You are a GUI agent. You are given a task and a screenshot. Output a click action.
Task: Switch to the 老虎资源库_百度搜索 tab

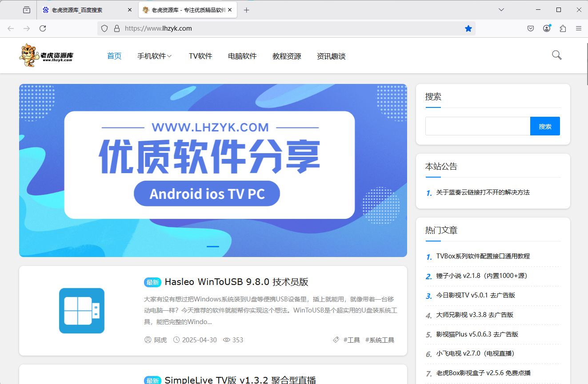click(88, 10)
